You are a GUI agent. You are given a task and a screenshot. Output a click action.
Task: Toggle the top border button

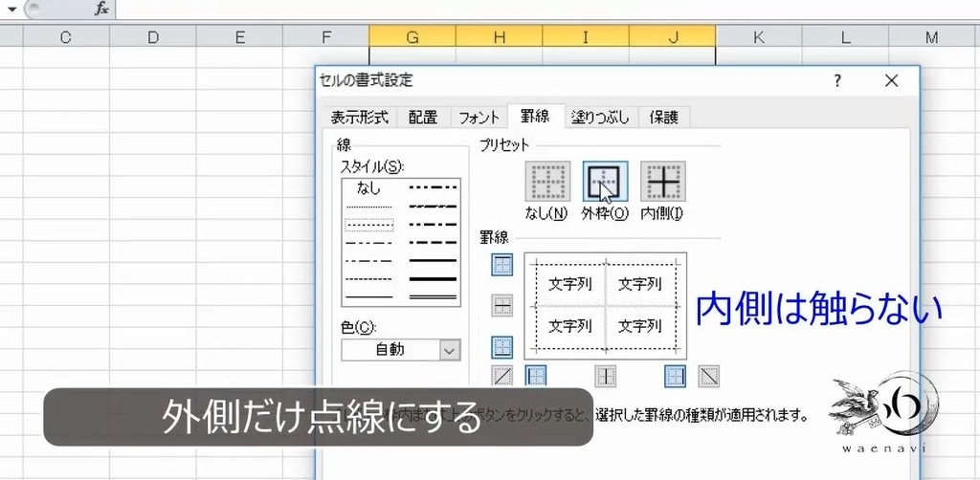pyautogui.click(x=502, y=265)
